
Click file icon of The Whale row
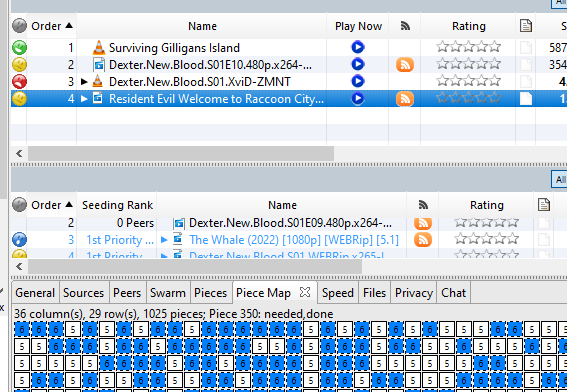pyautogui.click(x=178, y=239)
